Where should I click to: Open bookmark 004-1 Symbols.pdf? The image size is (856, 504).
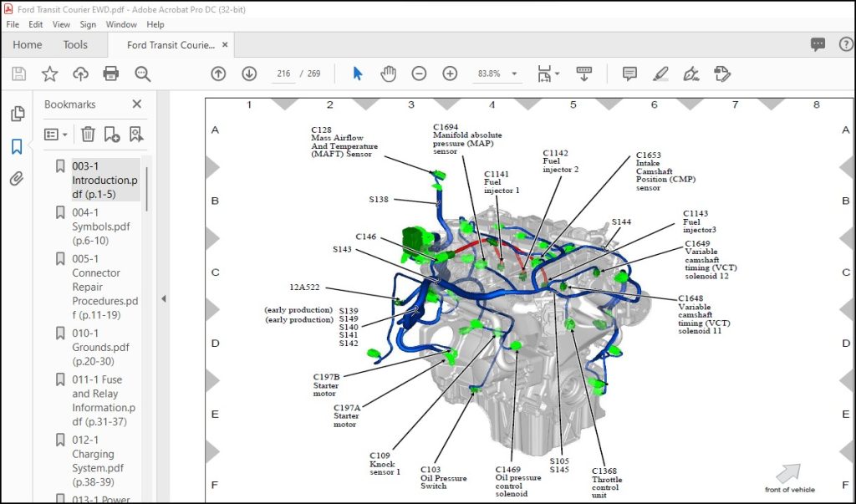pyautogui.click(x=101, y=226)
